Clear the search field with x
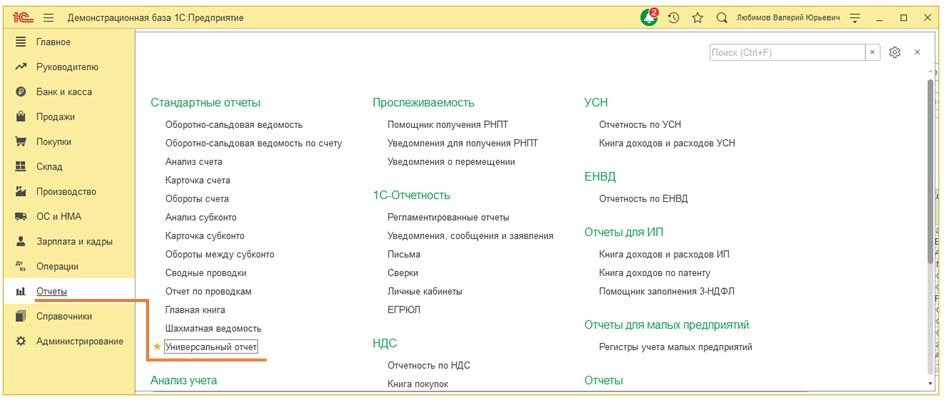 pyautogui.click(x=872, y=53)
